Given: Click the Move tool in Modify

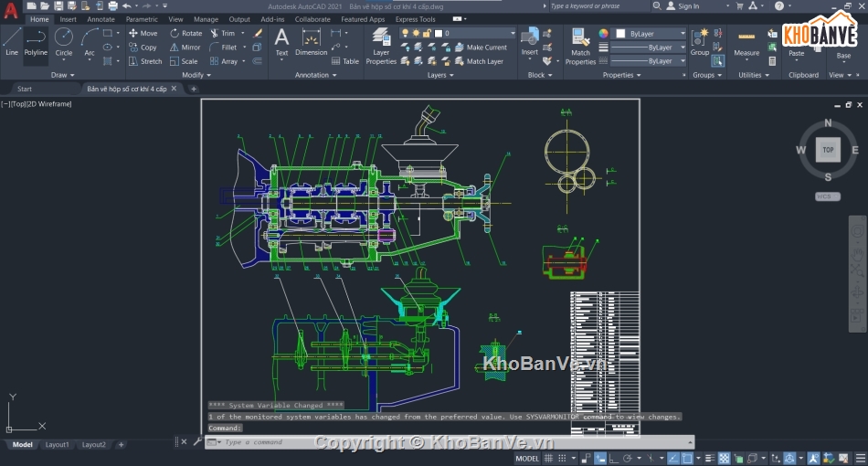Looking at the screenshot, I should click(x=143, y=33).
